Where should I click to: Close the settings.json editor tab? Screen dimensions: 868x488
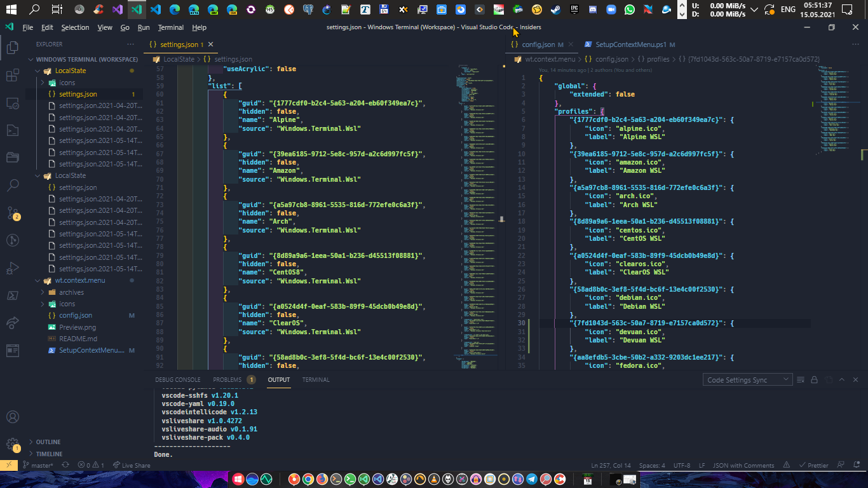(x=210, y=44)
